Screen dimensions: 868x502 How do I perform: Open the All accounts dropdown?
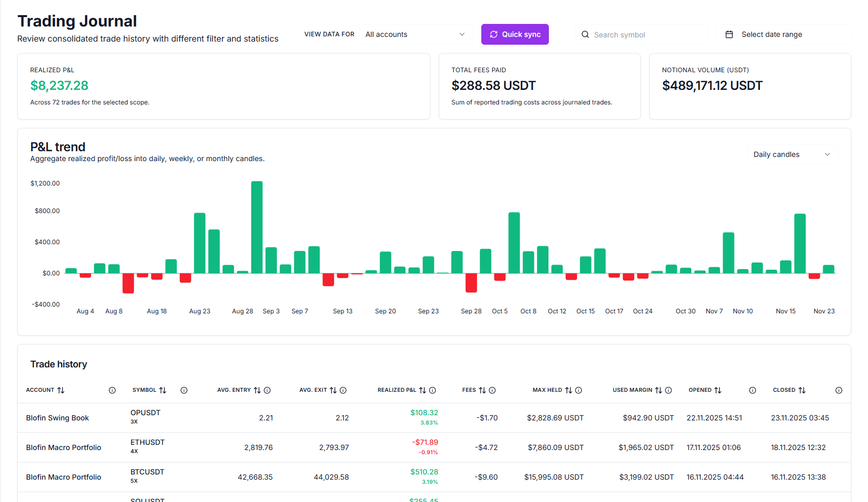pyautogui.click(x=415, y=34)
